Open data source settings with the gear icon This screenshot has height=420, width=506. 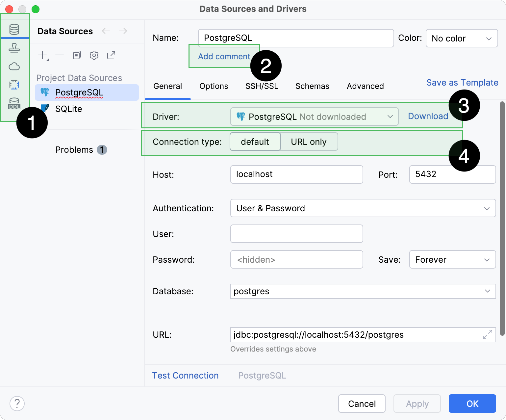[x=94, y=55]
